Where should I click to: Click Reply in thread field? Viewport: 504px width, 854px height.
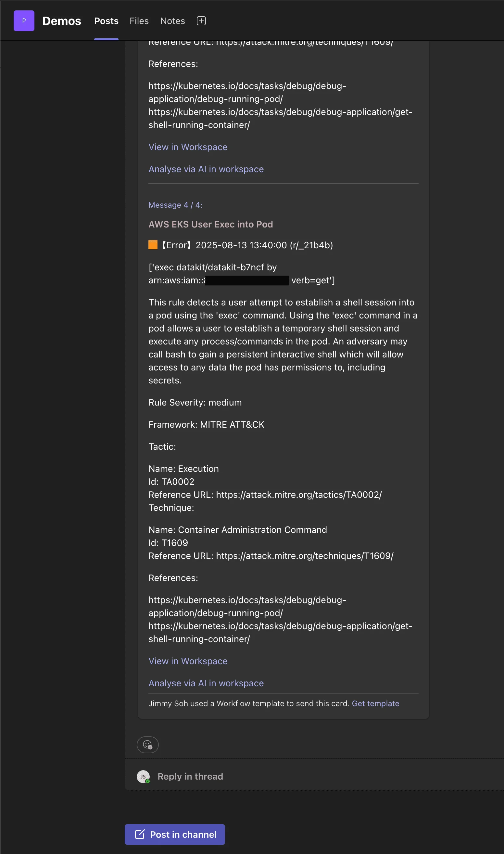pyautogui.click(x=190, y=777)
